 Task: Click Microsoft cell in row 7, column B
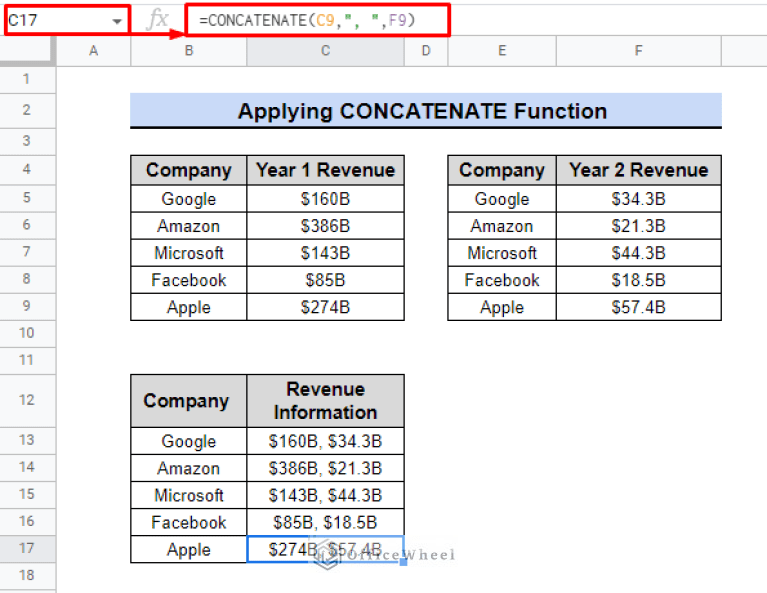pyautogui.click(x=189, y=253)
